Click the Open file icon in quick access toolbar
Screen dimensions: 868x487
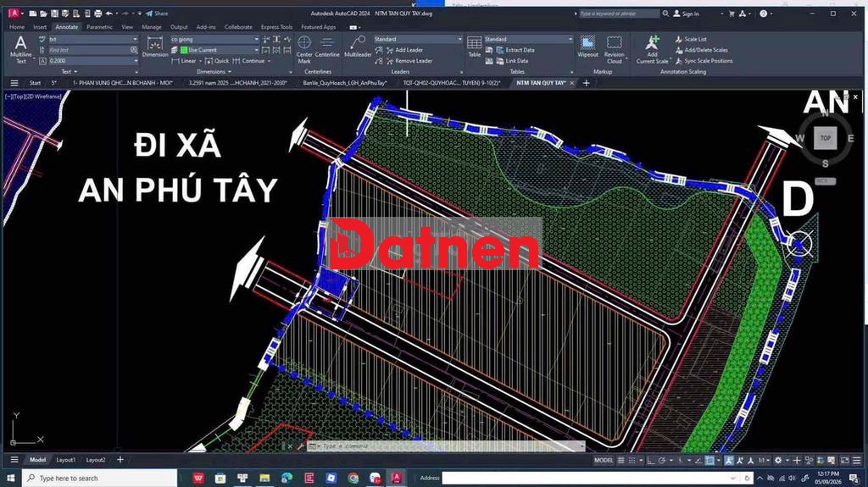pyautogui.click(x=43, y=14)
